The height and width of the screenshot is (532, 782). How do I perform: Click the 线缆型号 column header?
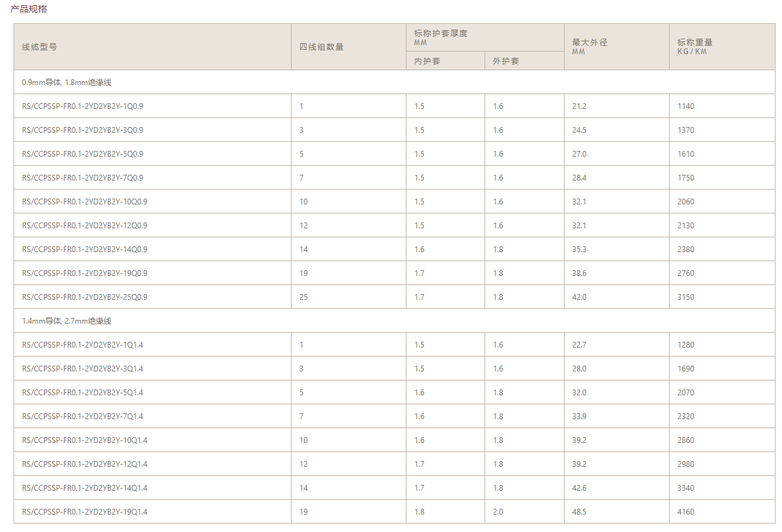(x=39, y=47)
